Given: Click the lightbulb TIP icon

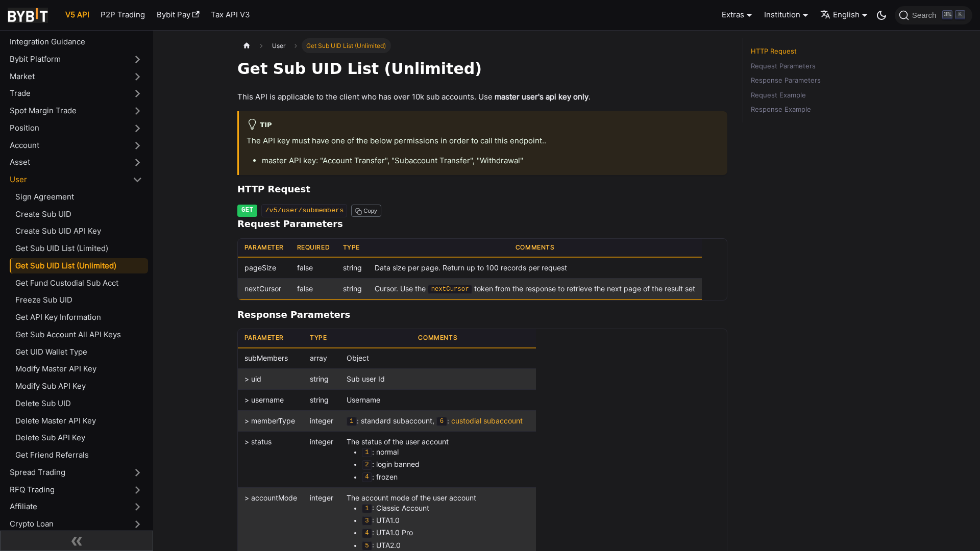Looking at the screenshot, I should click(252, 124).
